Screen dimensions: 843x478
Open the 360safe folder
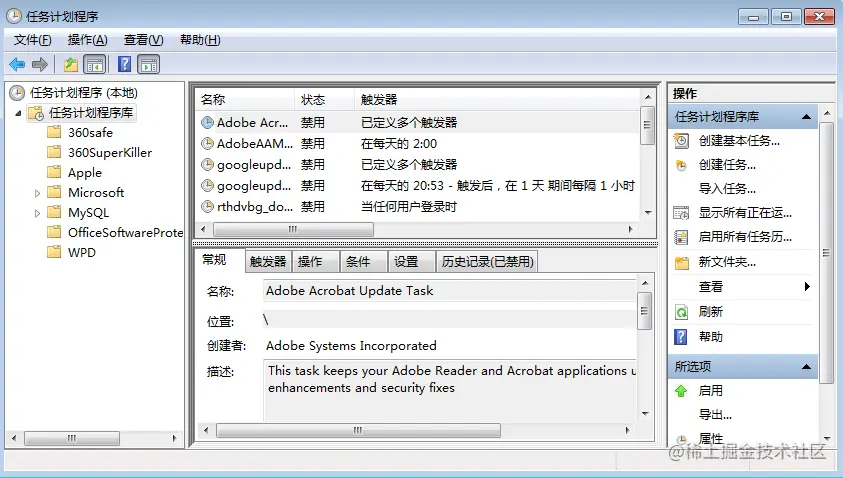(90, 133)
